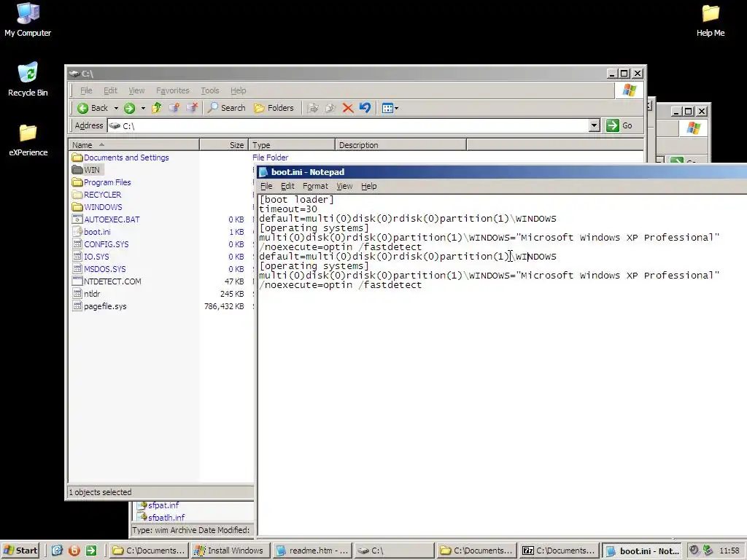
Task: Click the Map Network Drive icon
Action: point(174,108)
